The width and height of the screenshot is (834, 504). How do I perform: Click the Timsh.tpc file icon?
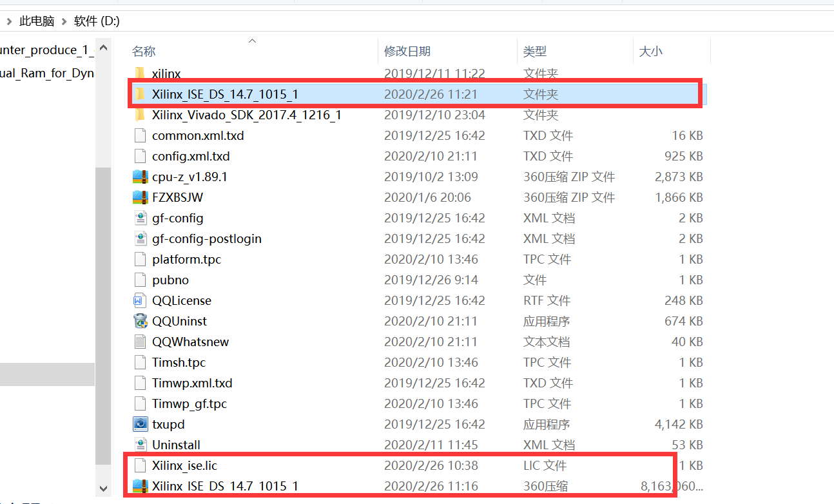[x=140, y=362]
